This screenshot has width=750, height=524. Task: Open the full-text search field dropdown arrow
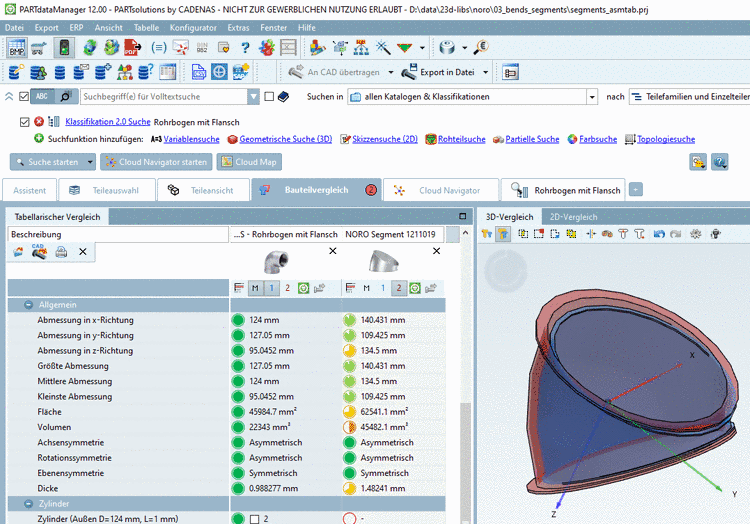coord(254,97)
